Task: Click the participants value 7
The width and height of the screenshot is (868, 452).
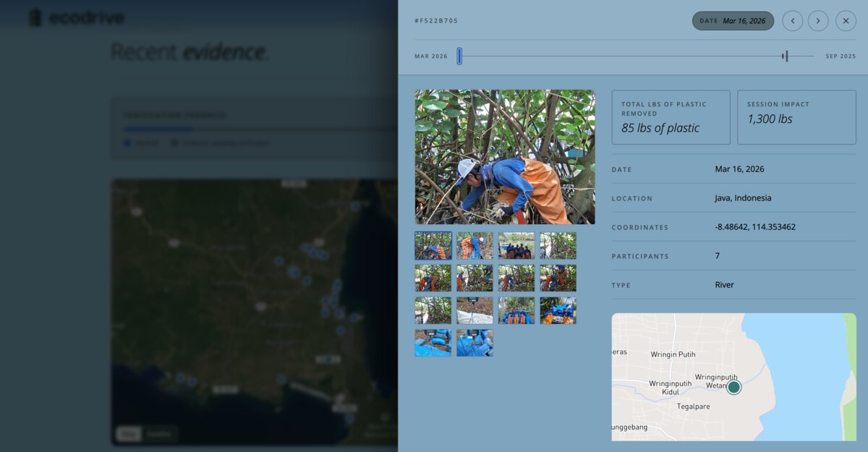Action: (x=718, y=256)
